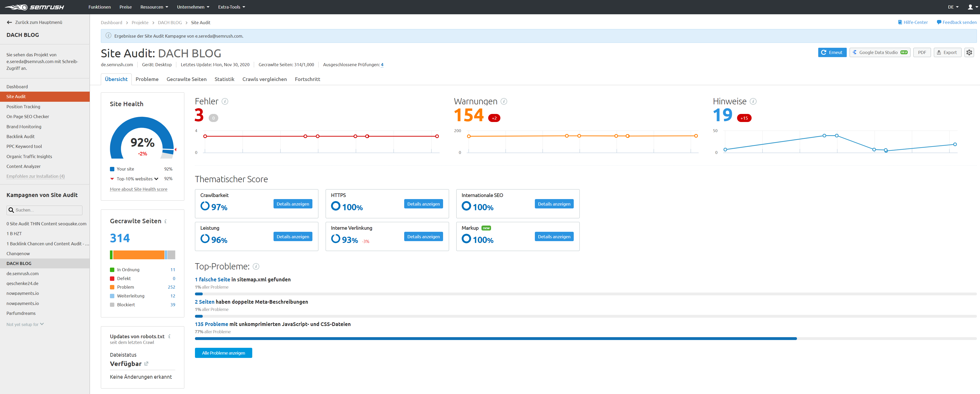
Task: Click the Markup score circle
Action: point(466,239)
